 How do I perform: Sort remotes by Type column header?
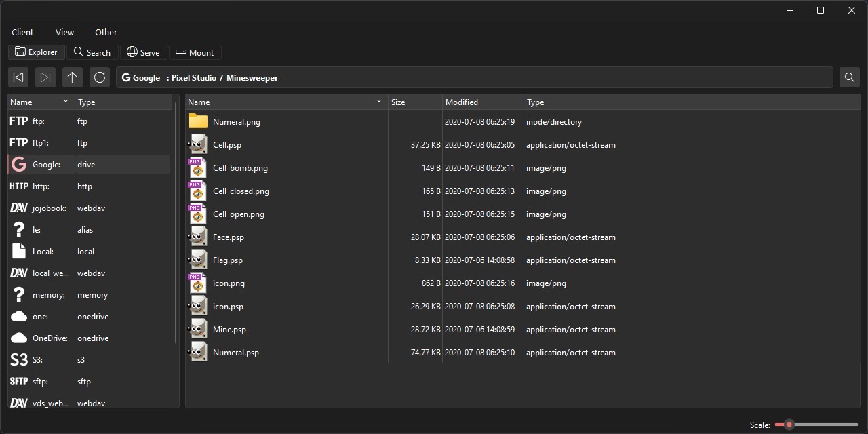pos(123,102)
